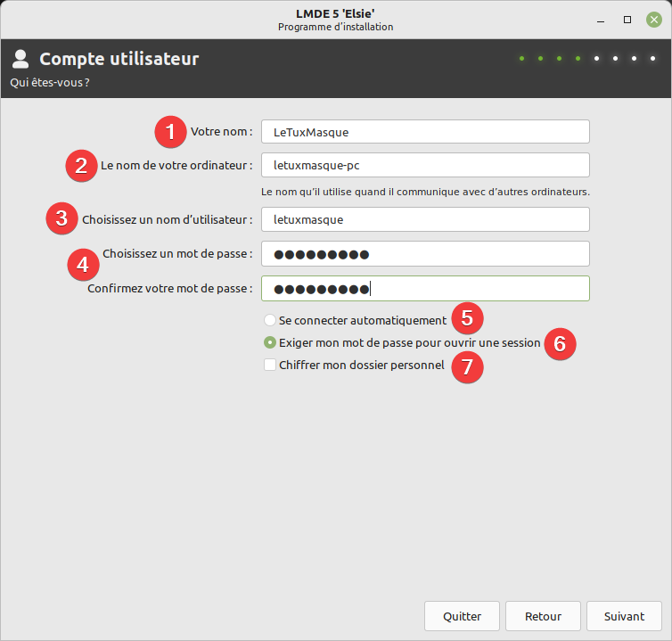Focus the 'Choisissez un mot de passe' field
The width and height of the screenshot is (672, 641).
click(x=425, y=254)
